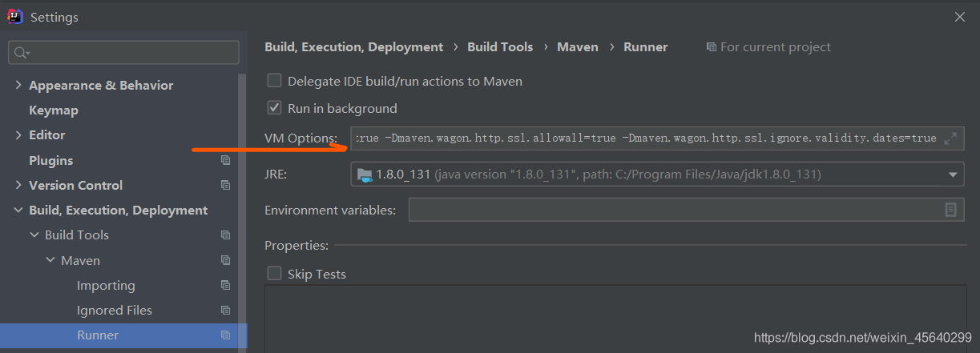Screen dimensions: 980x353
Task: Click the VM Options text field
Action: (x=657, y=138)
